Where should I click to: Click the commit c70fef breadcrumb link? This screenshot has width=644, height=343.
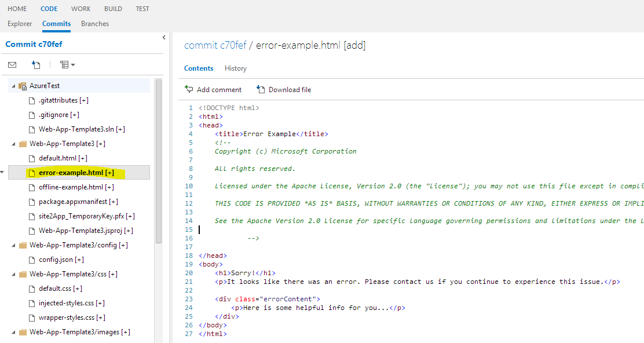coord(215,45)
